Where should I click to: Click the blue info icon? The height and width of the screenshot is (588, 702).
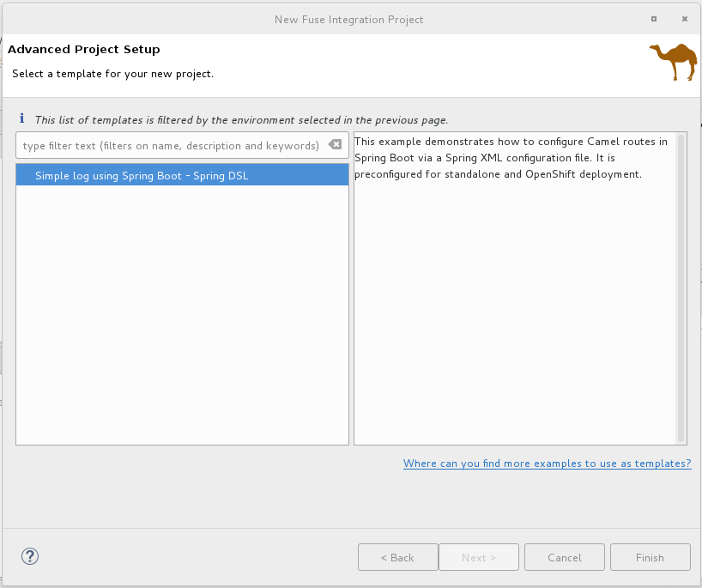(x=22, y=120)
